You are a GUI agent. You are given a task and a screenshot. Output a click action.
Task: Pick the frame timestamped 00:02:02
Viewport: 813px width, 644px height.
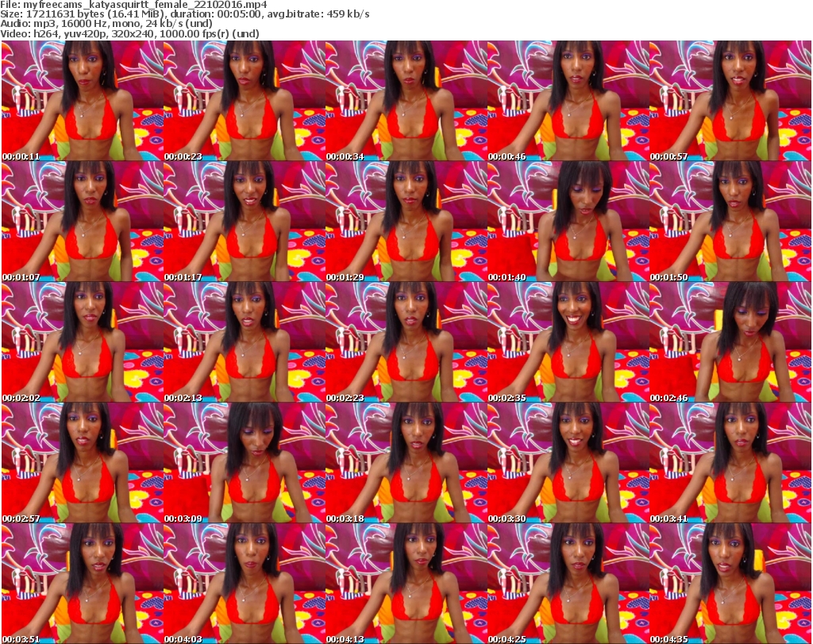click(x=82, y=342)
